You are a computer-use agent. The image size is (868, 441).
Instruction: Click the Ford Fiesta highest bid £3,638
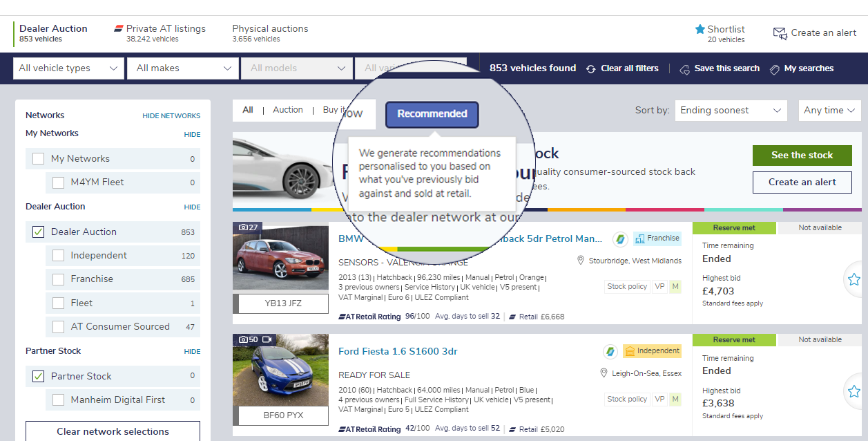[718, 403]
